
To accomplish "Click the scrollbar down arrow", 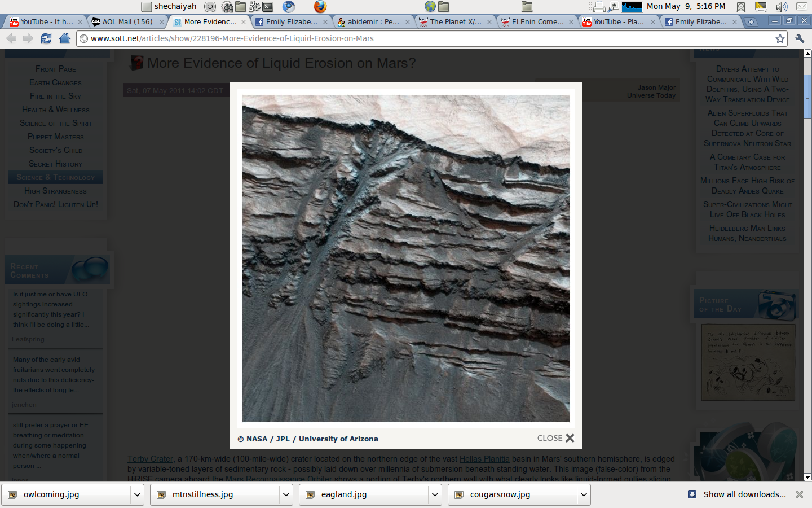I will [807, 478].
